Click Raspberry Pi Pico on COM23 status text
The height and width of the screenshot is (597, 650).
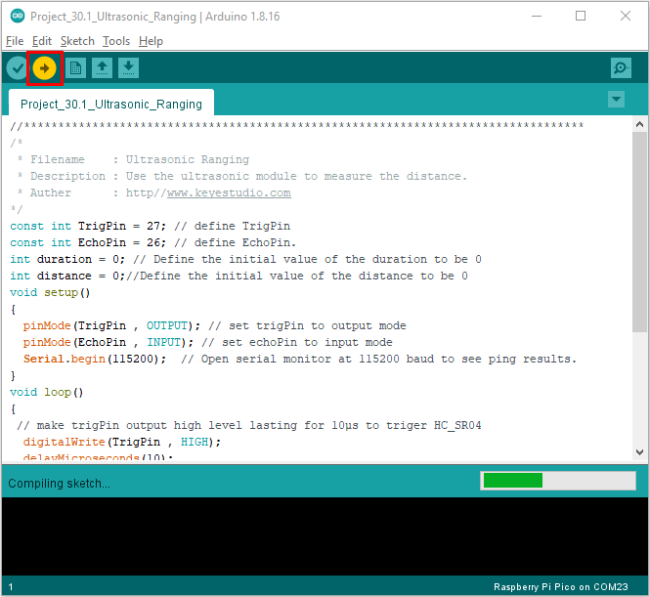[560, 587]
